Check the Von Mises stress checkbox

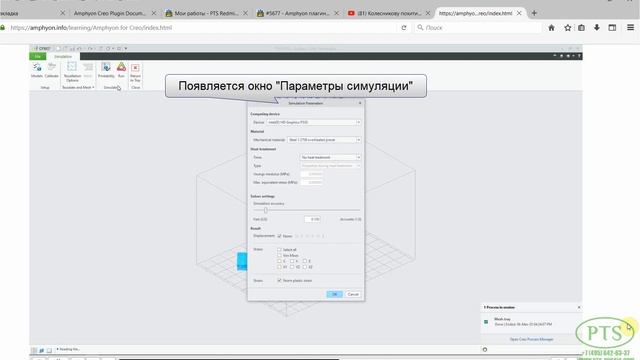280,255
